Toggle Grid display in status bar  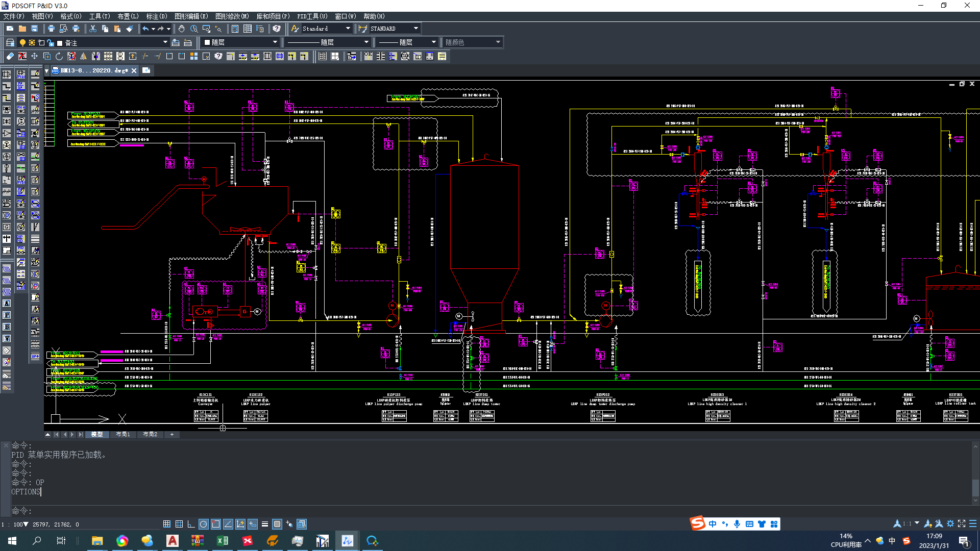click(179, 524)
